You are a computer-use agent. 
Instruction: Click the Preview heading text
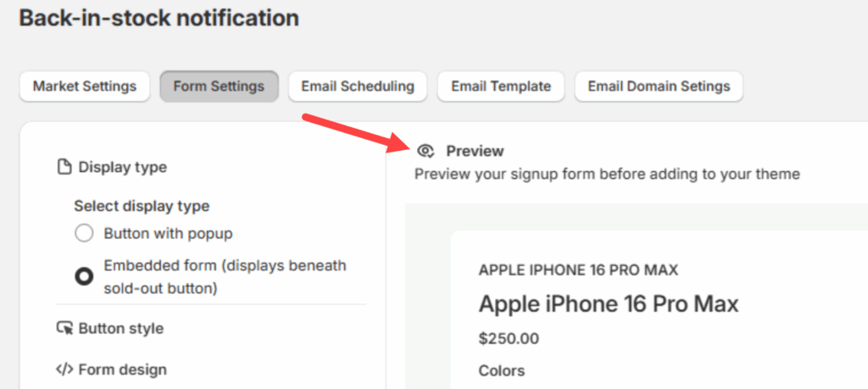tap(475, 151)
